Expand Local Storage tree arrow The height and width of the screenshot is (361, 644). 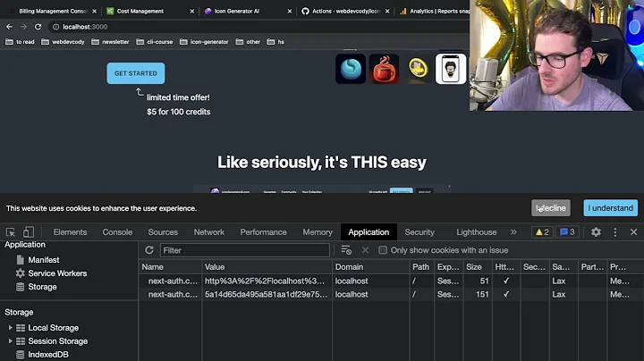[x=10, y=328]
